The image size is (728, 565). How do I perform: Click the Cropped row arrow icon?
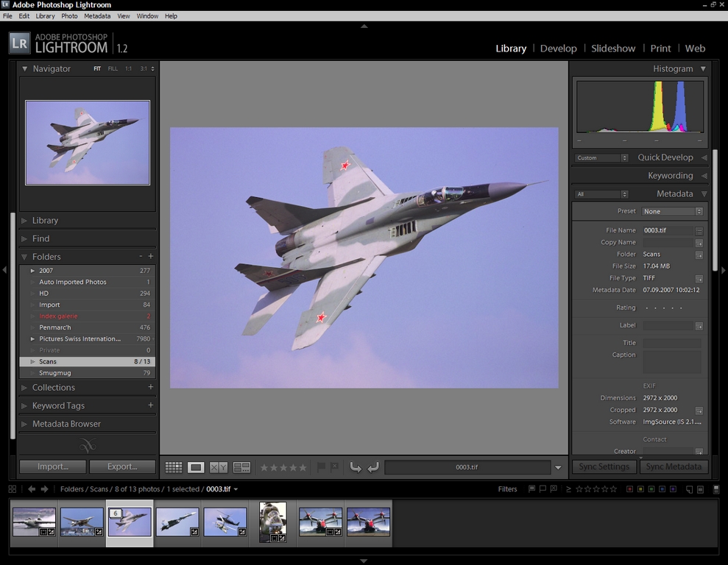pos(699,411)
